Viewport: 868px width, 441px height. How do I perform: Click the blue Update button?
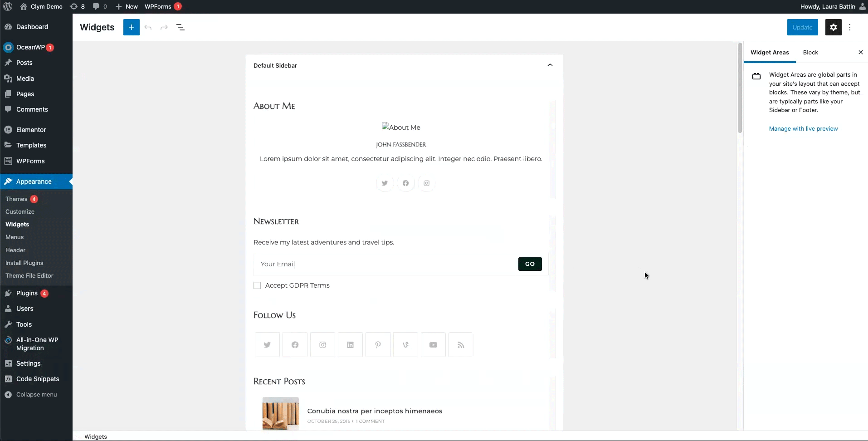(802, 27)
